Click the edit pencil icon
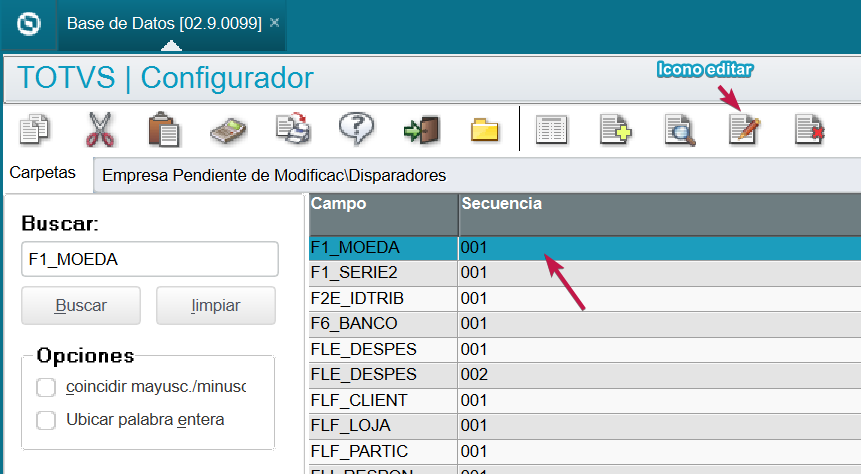Image resolution: width=861 pixels, height=474 pixels. click(745, 130)
